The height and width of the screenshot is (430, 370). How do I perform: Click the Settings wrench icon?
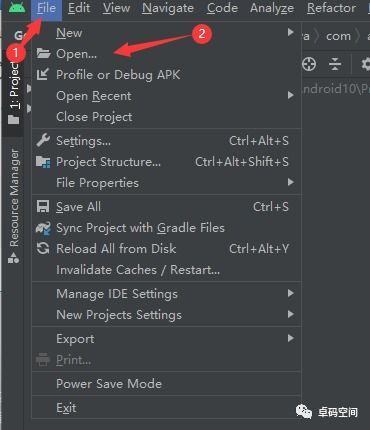click(43, 140)
